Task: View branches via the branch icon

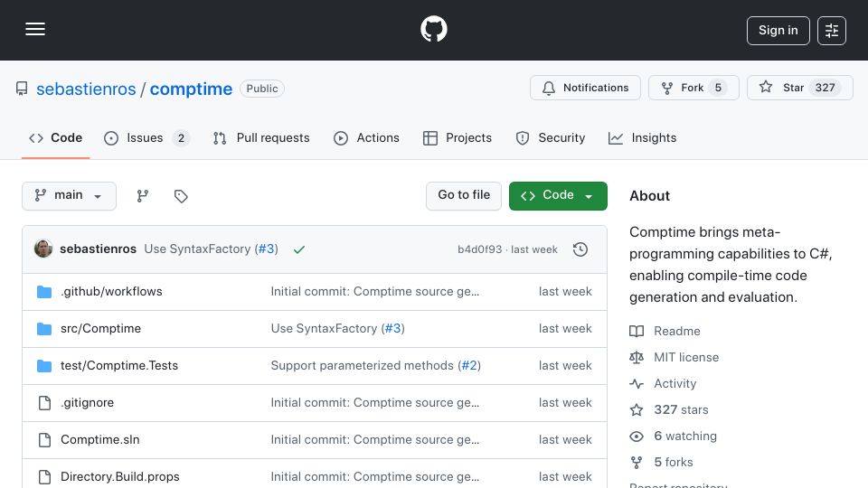Action: [x=143, y=196]
